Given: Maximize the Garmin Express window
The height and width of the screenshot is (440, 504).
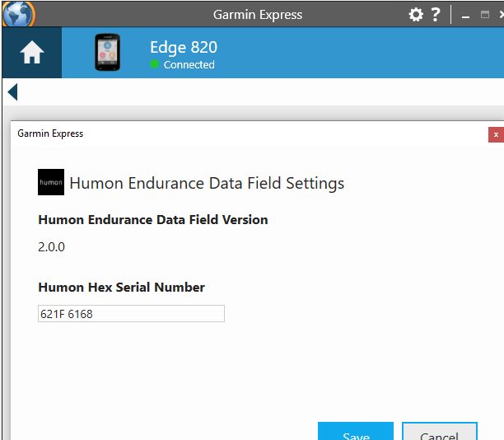Looking at the screenshot, I should click(484, 15).
